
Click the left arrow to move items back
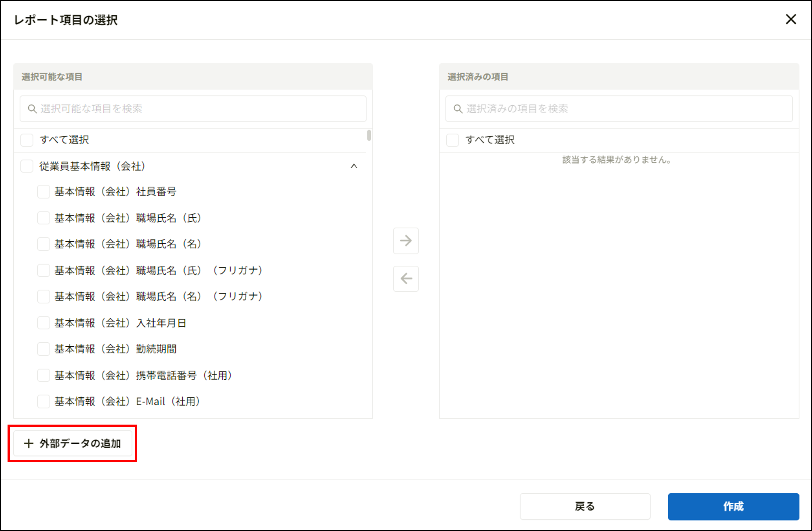pyautogui.click(x=406, y=279)
